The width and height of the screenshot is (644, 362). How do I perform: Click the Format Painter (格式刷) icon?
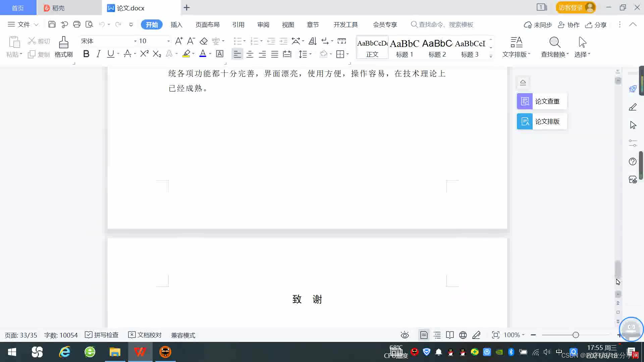coord(63,43)
